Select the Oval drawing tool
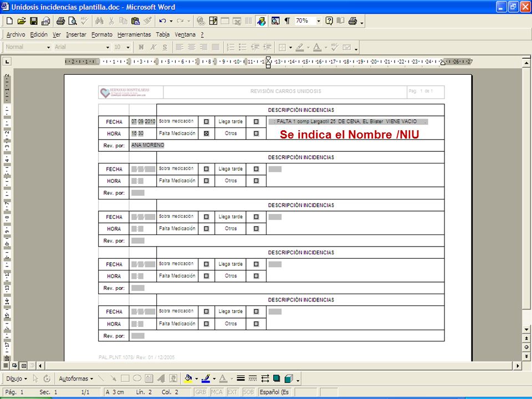This screenshot has width=532, height=399. click(137, 378)
